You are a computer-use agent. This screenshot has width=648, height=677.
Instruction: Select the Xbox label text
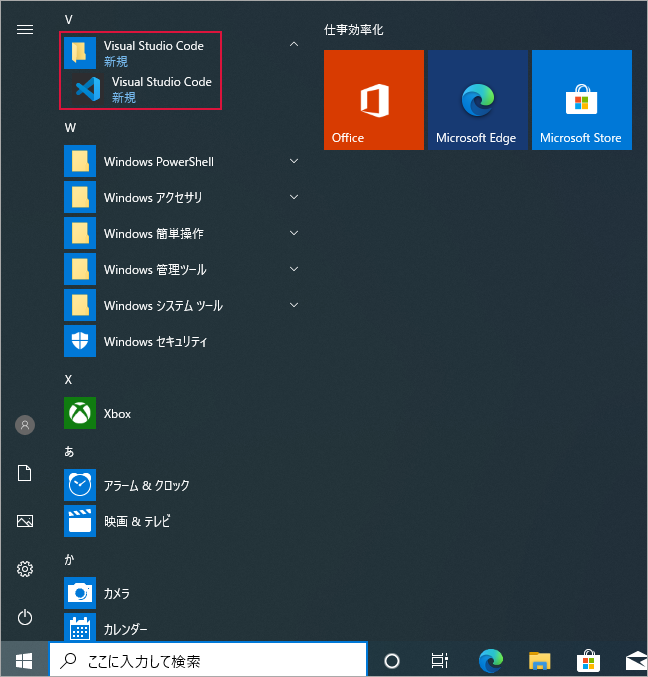pos(117,414)
